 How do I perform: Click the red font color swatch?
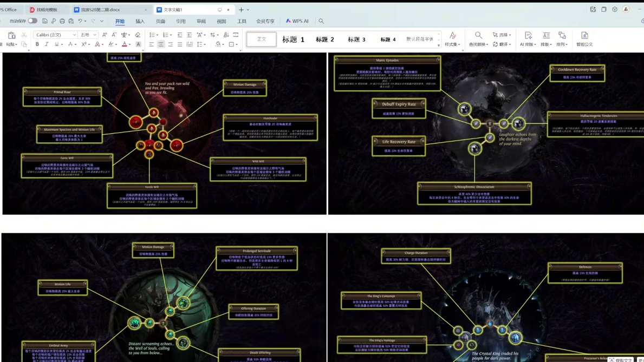(x=124, y=44)
